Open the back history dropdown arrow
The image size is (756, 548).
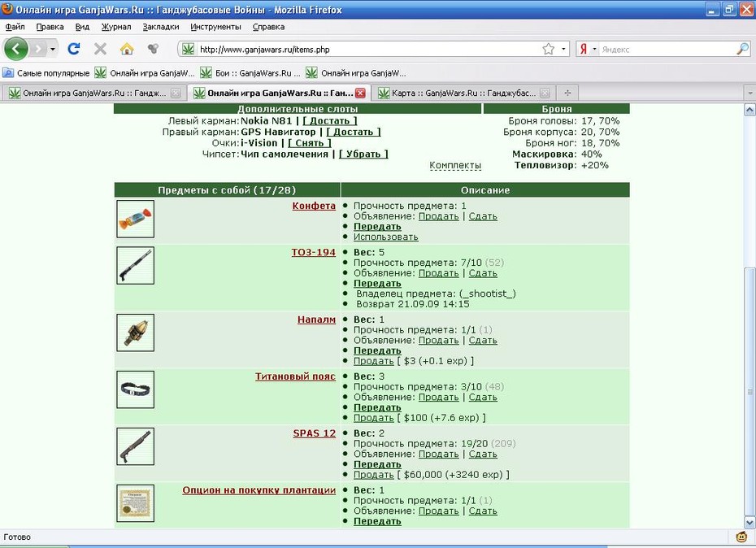(x=53, y=50)
